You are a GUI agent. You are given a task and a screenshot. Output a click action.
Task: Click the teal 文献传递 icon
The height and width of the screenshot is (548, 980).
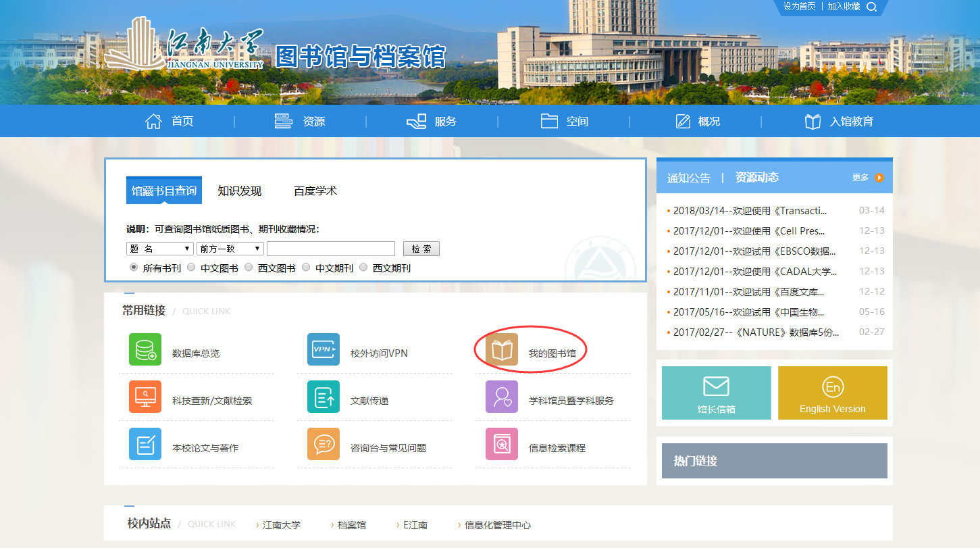[324, 397]
